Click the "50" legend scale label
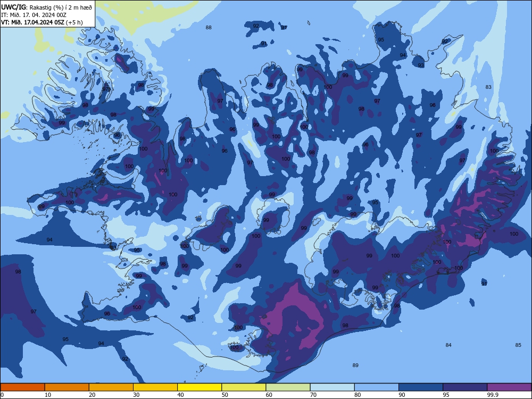The image size is (532, 399). 225,395
